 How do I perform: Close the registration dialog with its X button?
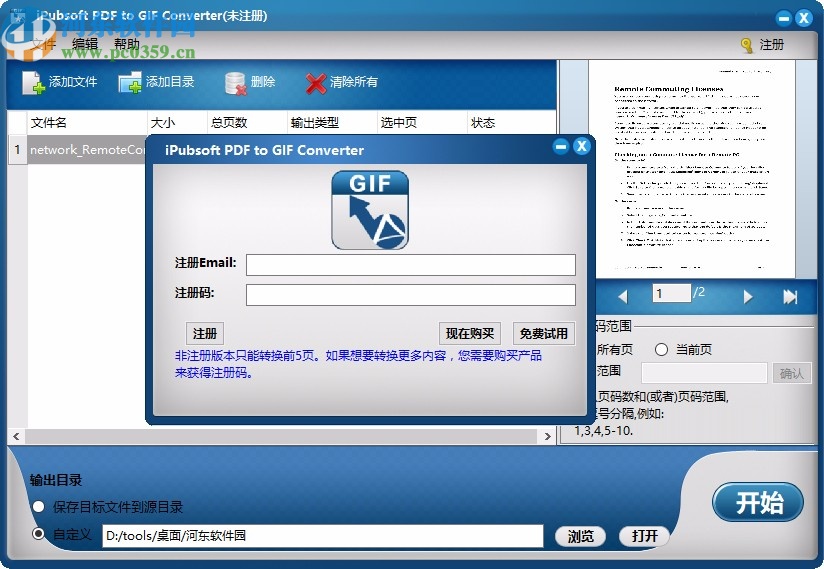click(x=582, y=146)
